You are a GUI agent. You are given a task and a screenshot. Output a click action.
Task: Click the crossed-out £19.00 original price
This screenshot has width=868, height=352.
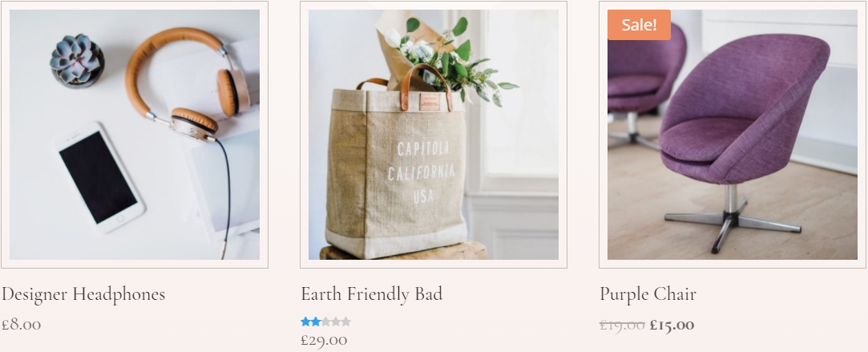coord(622,325)
